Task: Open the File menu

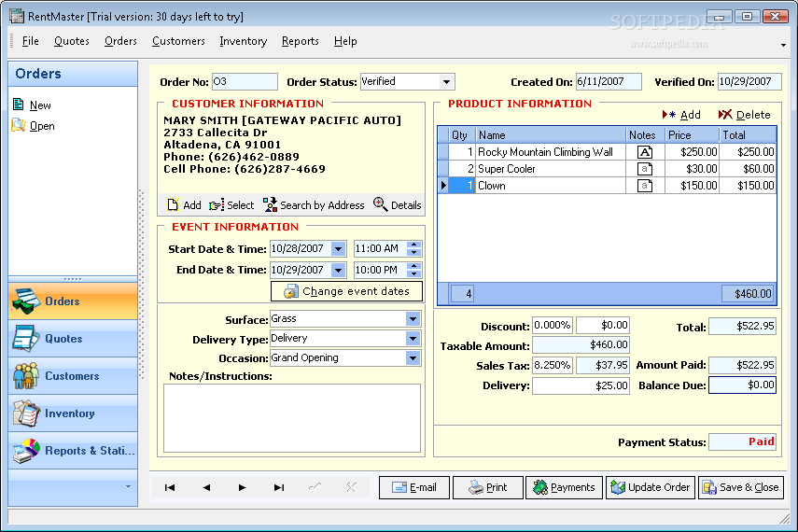Action: pos(31,41)
